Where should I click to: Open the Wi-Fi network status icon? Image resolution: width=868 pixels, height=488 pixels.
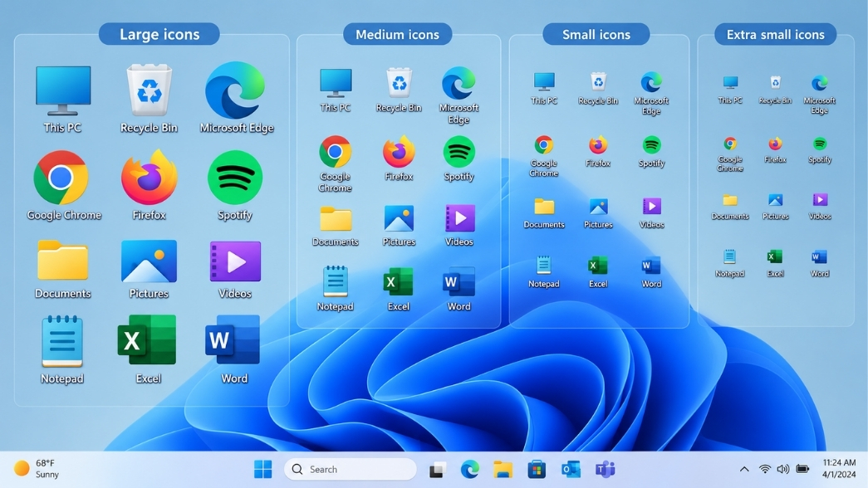tap(764, 469)
